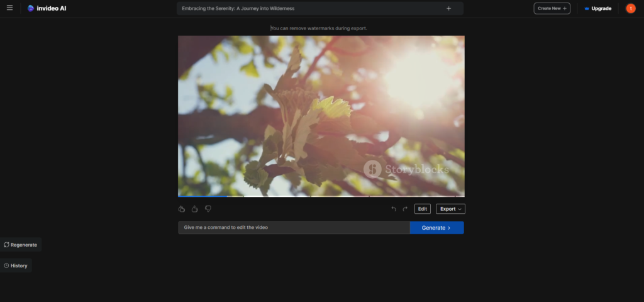Dislike the video with thumbs down

click(208, 209)
